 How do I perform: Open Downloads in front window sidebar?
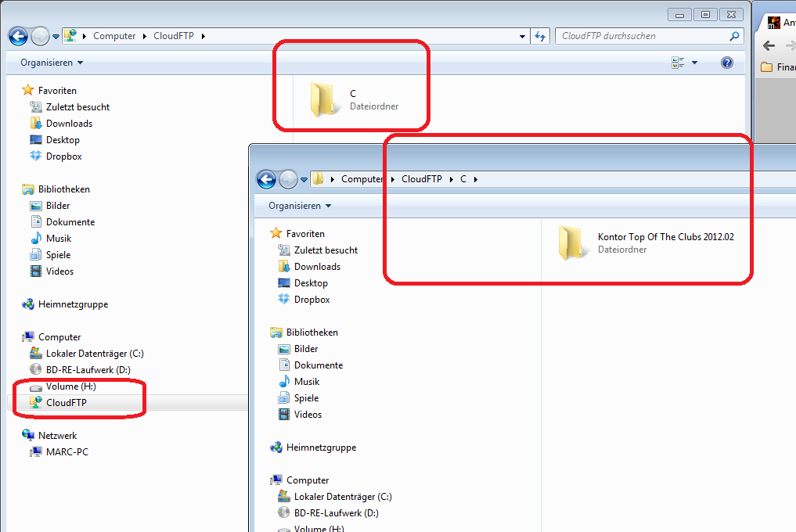point(310,267)
